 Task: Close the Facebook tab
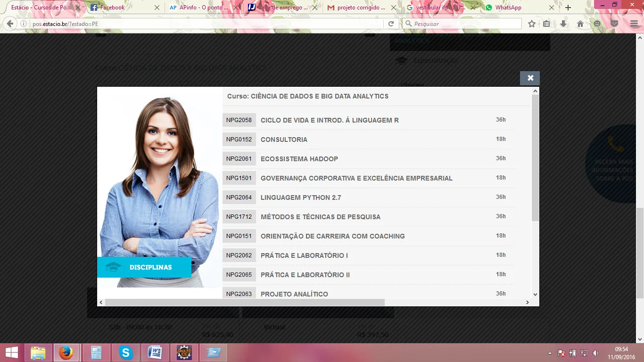click(x=157, y=8)
